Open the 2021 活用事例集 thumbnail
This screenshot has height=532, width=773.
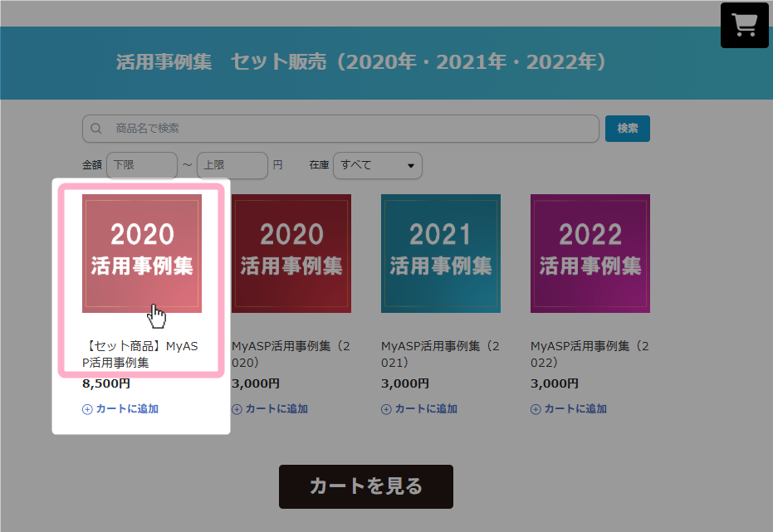click(x=441, y=253)
